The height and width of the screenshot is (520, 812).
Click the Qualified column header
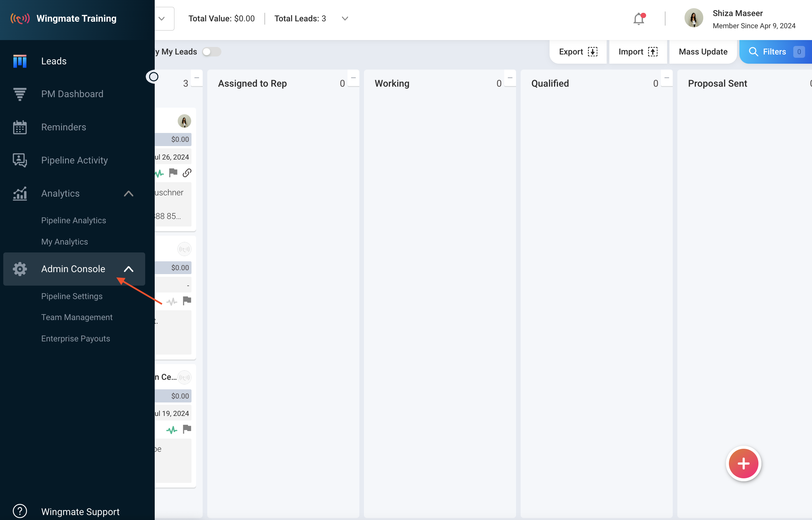tap(550, 83)
